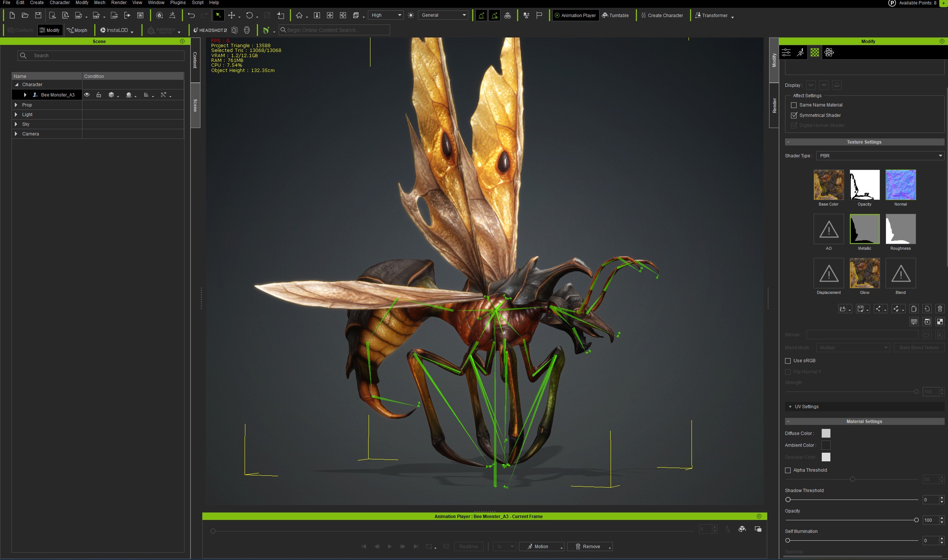Click the Rotate object tool

pos(249,15)
